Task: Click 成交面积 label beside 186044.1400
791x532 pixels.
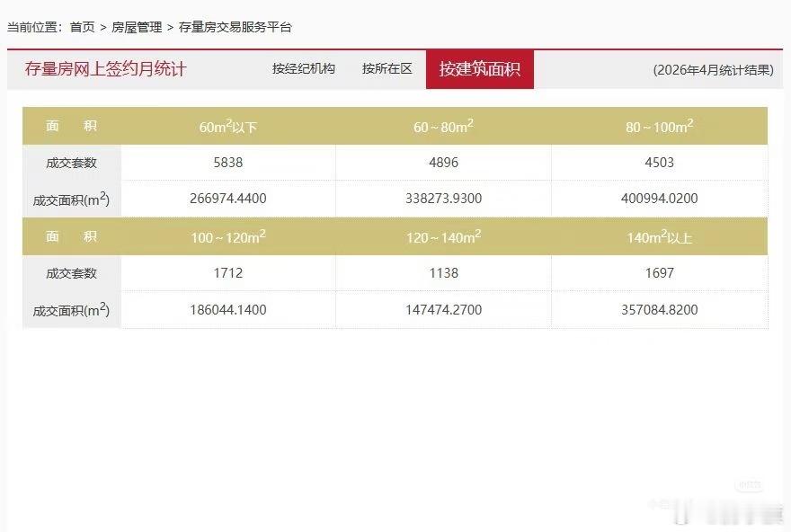Action: (71, 310)
